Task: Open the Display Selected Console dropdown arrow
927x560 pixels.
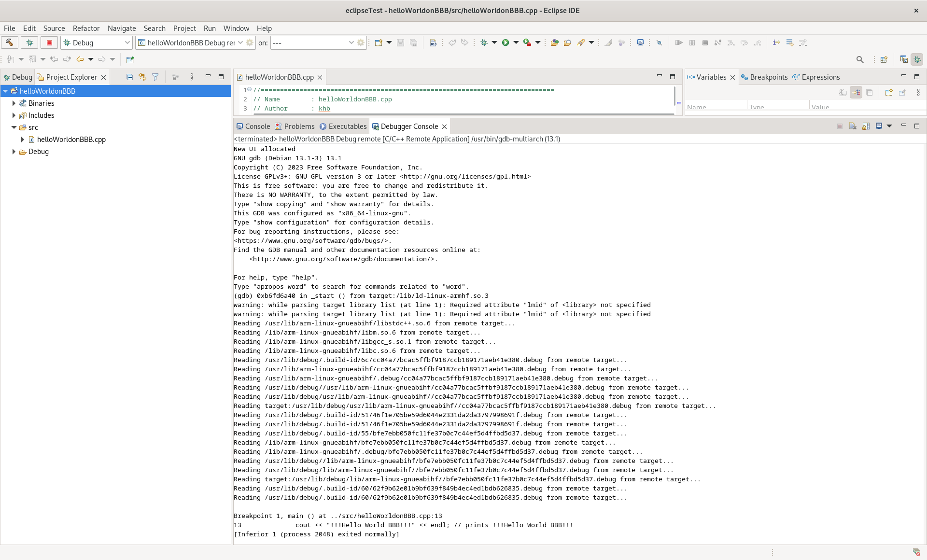Action: pos(889,126)
